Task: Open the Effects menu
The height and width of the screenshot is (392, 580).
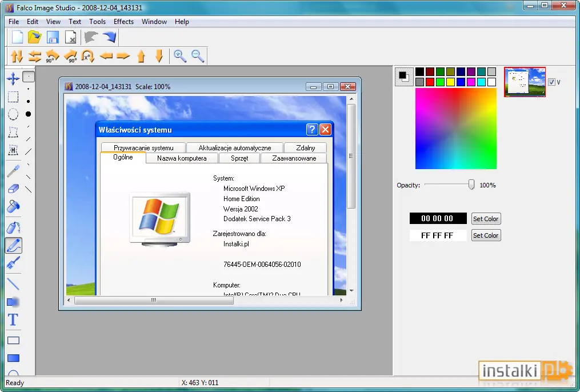Action: [x=123, y=22]
